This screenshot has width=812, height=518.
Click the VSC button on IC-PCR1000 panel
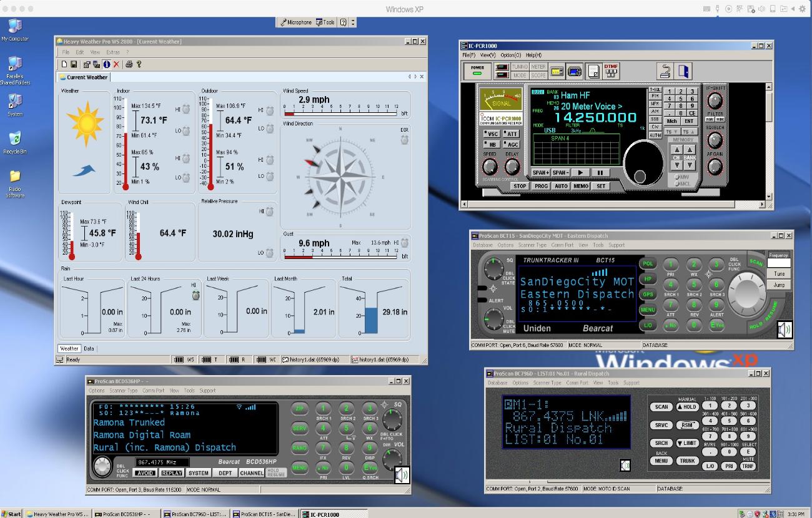(x=493, y=134)
